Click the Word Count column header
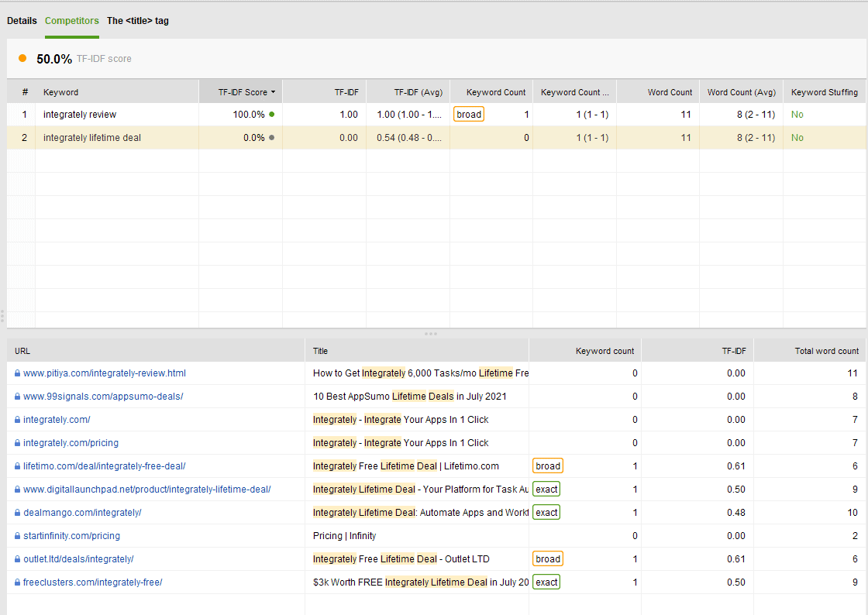Image resolution: width=868 pixels, height=615 pixels. tap(658, 92)
